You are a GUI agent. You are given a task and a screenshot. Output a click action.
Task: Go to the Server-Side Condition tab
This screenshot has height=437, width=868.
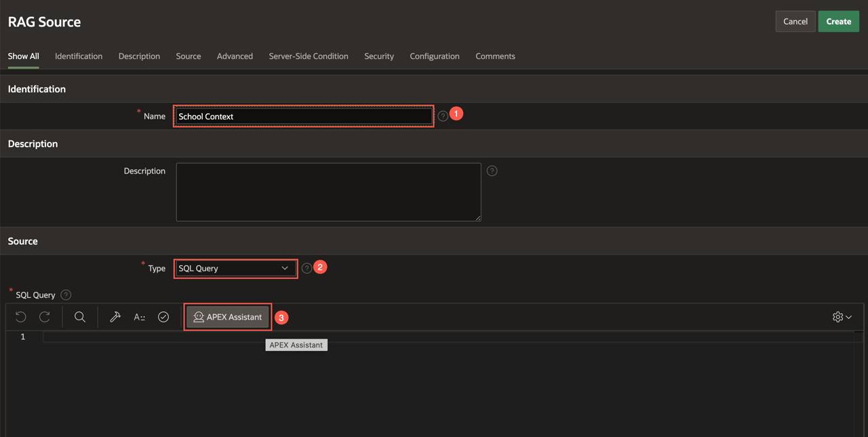309,56
